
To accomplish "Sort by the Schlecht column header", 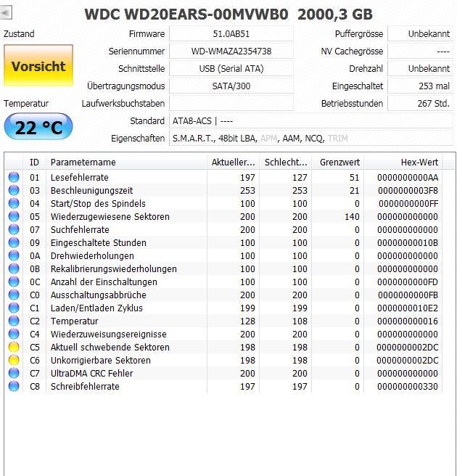I will click(286, 162).
